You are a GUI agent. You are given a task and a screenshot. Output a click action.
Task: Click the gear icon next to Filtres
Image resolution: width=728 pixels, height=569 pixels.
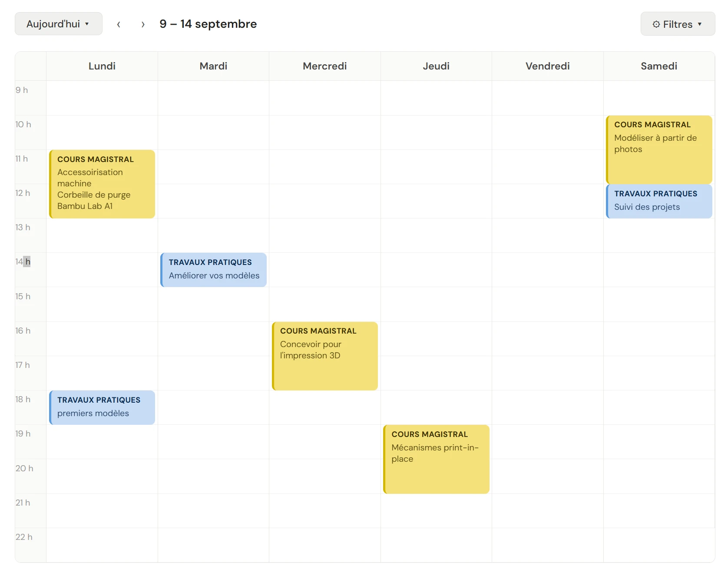[656, 24]
